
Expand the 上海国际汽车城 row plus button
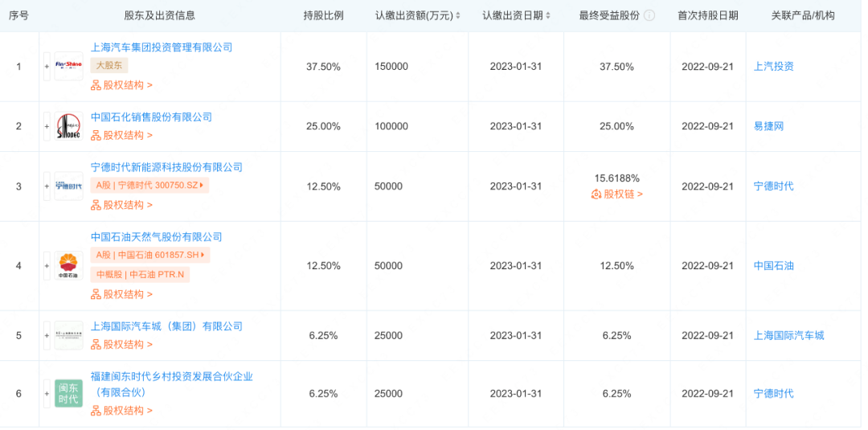(47, 335)
